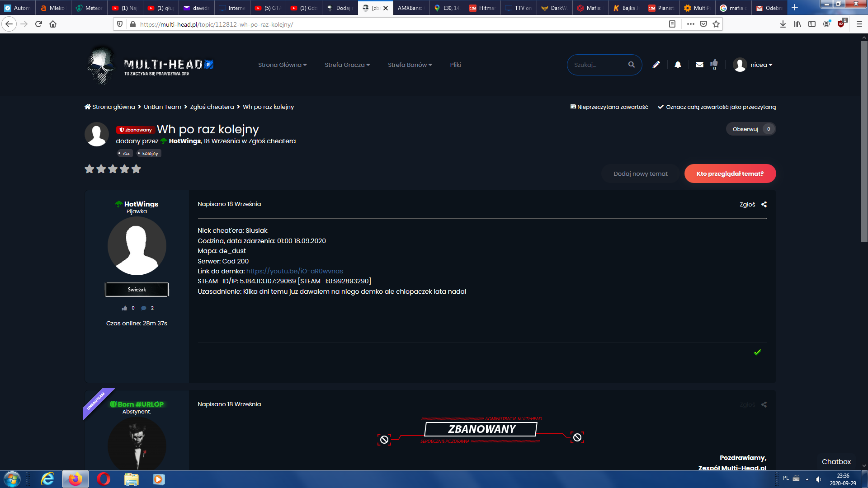Screen dimensions: 868x488
Task: Switch to the AMXBans browser tab
Action: click(410, 8)
